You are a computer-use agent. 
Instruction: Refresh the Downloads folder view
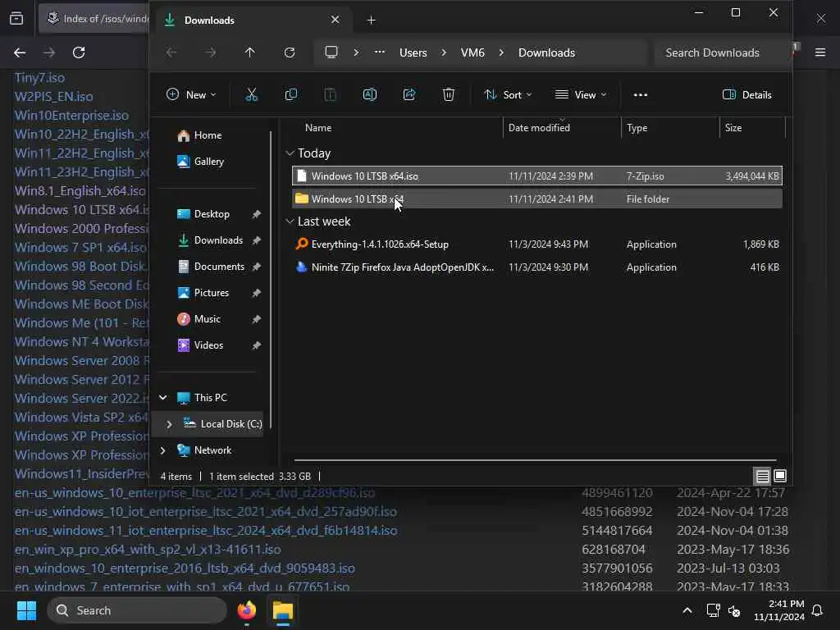click(290, 52)
